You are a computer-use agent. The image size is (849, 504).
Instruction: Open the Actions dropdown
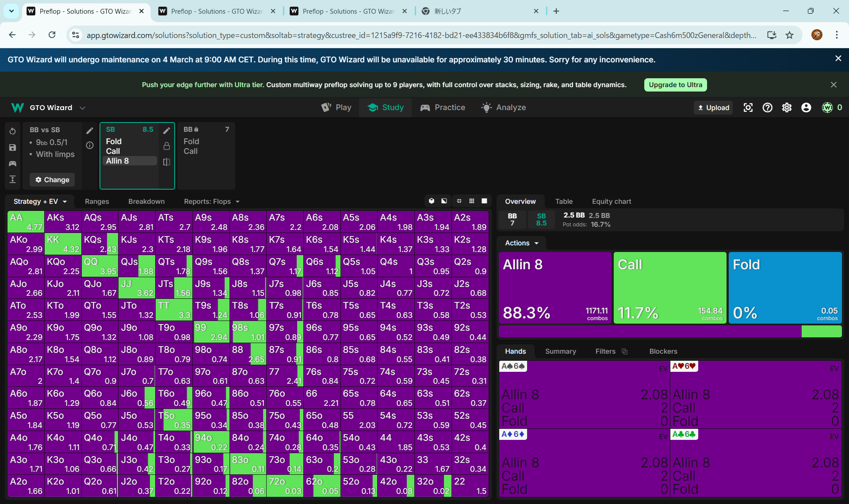coord(522,243)
